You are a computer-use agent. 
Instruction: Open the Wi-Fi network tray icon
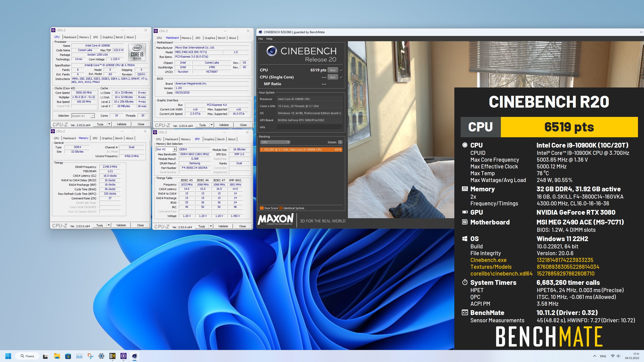pyautogui.click(x=613, y=356)
